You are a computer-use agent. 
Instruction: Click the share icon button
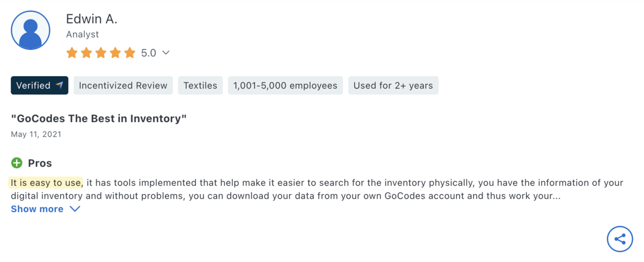[x=620, y=239]
